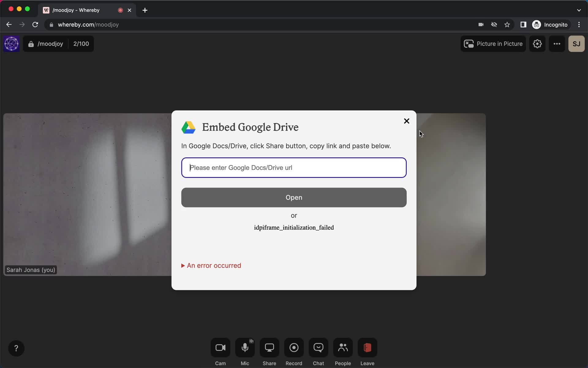The image size is (588, 368).
Task: Start recording with Record icon
Action: (x=294, y=348)
